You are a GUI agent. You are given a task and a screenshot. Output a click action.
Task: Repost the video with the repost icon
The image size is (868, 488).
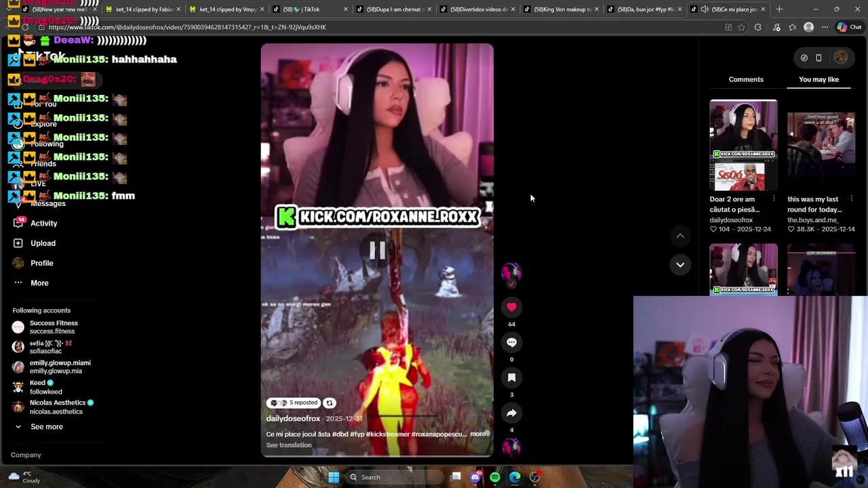click(x=329, y=403)
